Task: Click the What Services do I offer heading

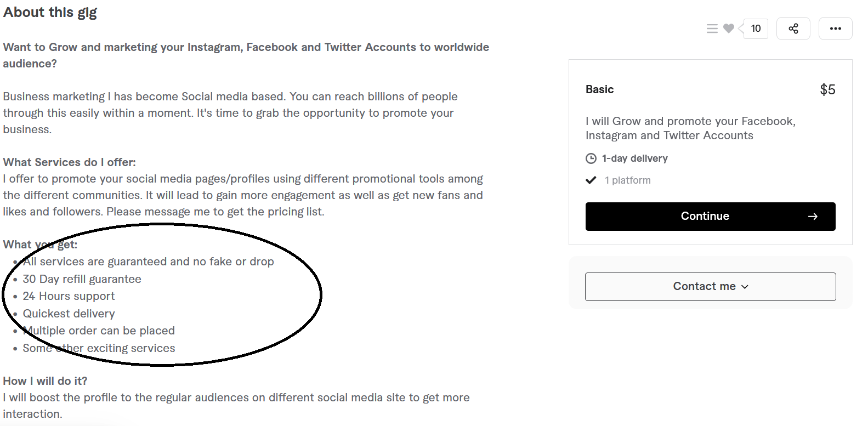Action: (69, 162)
